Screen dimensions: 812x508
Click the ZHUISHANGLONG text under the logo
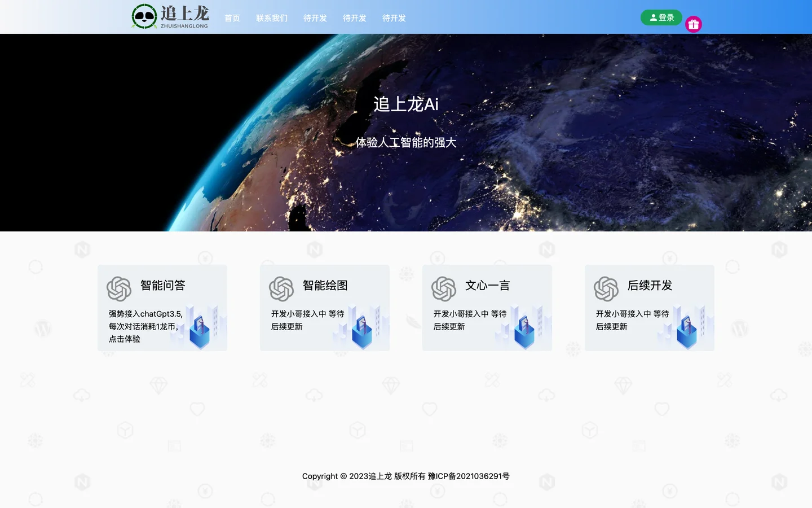point(184,26)
